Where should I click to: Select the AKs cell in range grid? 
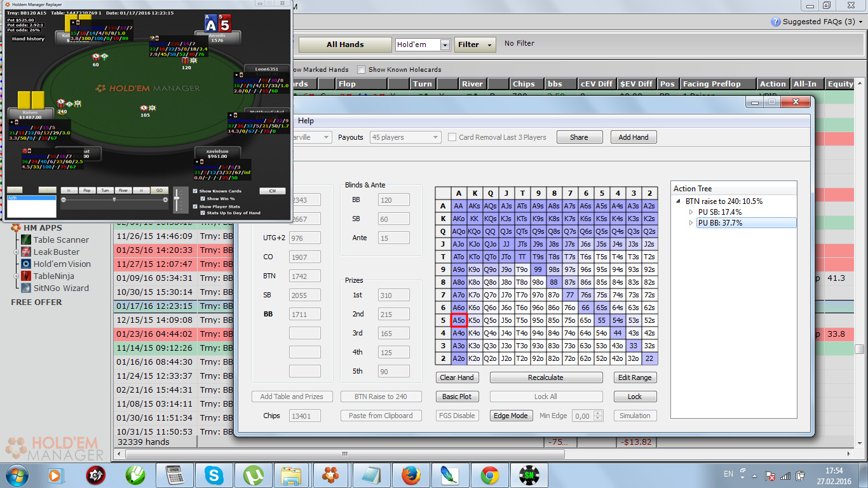pos(473,206)
